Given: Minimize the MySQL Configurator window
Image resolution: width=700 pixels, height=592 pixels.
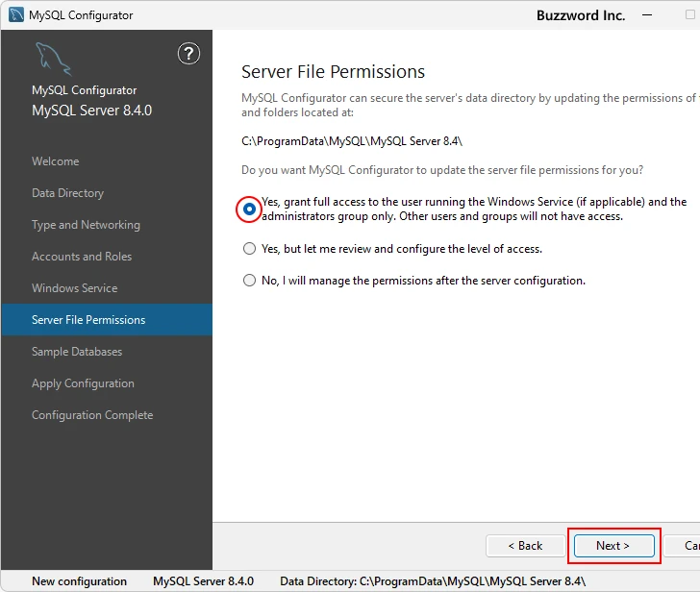Looking at the screenshot, I should [x=647, y=15].
